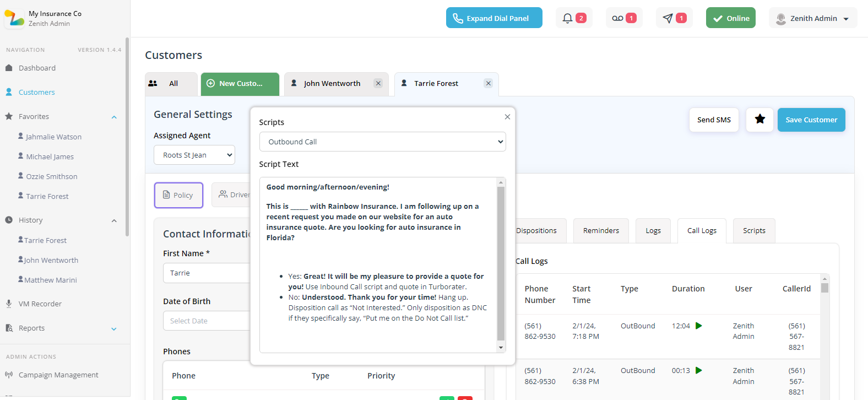Close the John Wentworth tab

point(378,83)
